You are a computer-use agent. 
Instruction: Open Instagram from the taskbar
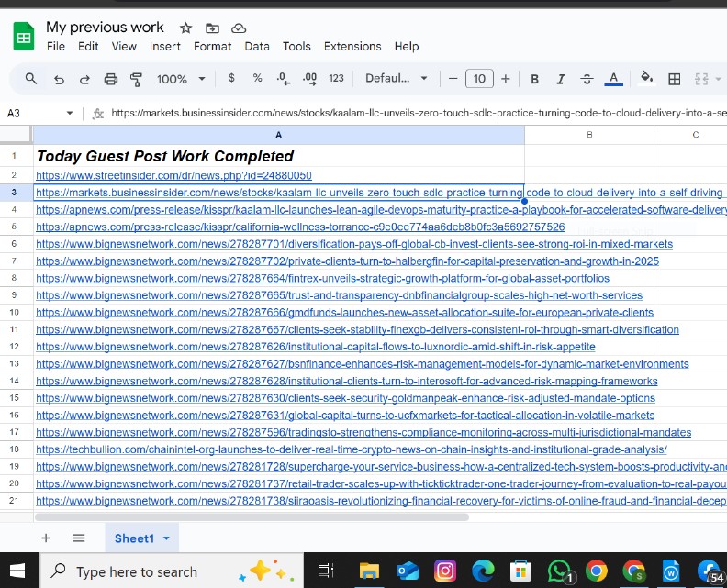[444, 571]
